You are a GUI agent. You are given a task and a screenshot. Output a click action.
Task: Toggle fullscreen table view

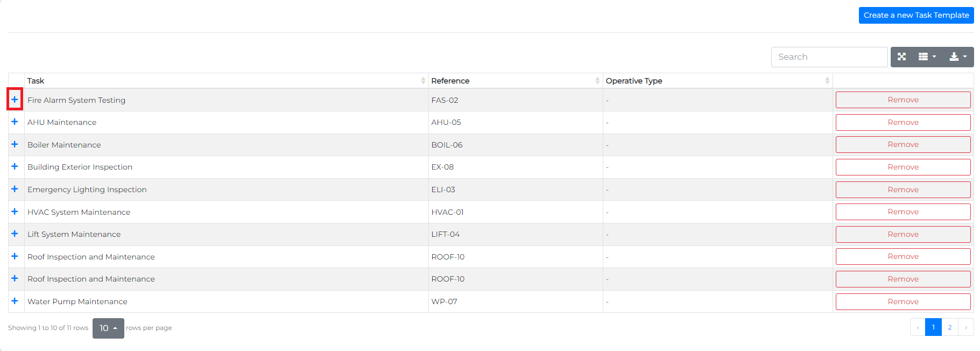901,57
